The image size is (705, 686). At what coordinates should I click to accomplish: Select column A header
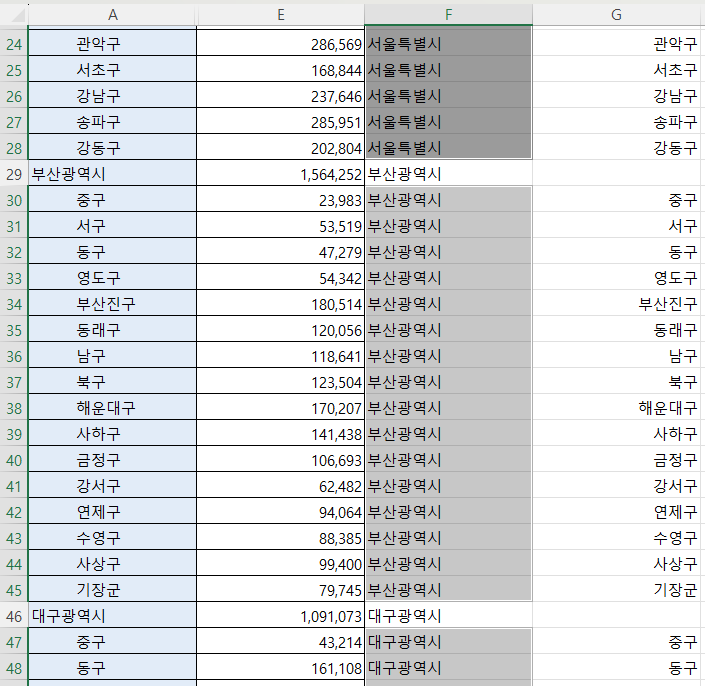pos(112,15)
